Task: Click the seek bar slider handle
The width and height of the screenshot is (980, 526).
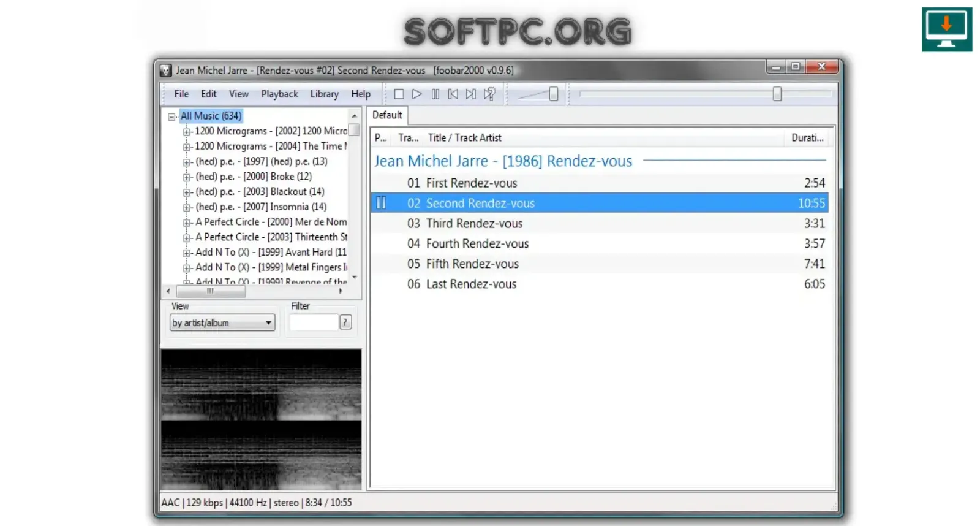Action: (777, 94)
